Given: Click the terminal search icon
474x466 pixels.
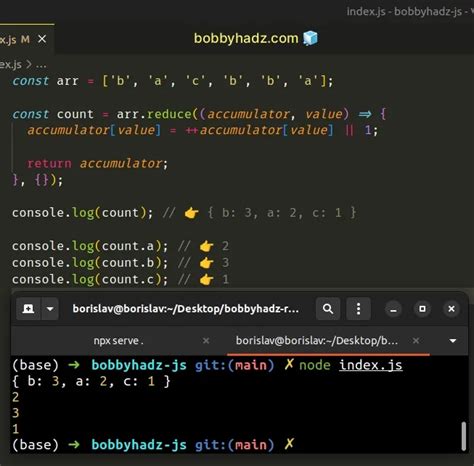Looking at the screenshot, I should pos(328,309).
